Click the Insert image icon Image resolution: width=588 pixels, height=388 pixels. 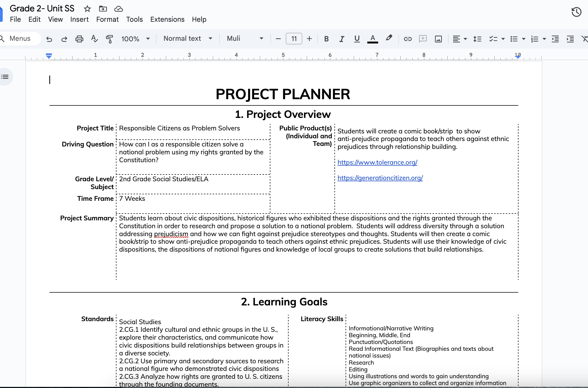438,39
